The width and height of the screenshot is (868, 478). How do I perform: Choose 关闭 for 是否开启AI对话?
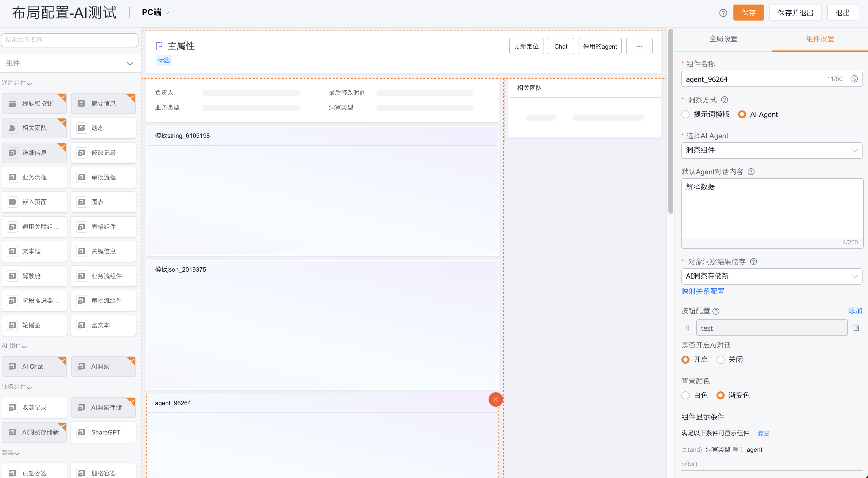pos(720,360)
